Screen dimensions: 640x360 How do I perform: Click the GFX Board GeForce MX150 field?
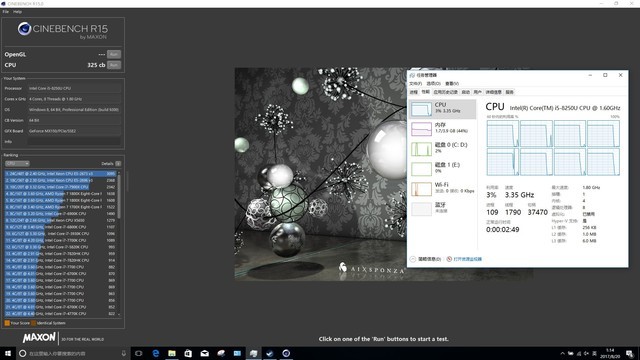click(74, 131)
